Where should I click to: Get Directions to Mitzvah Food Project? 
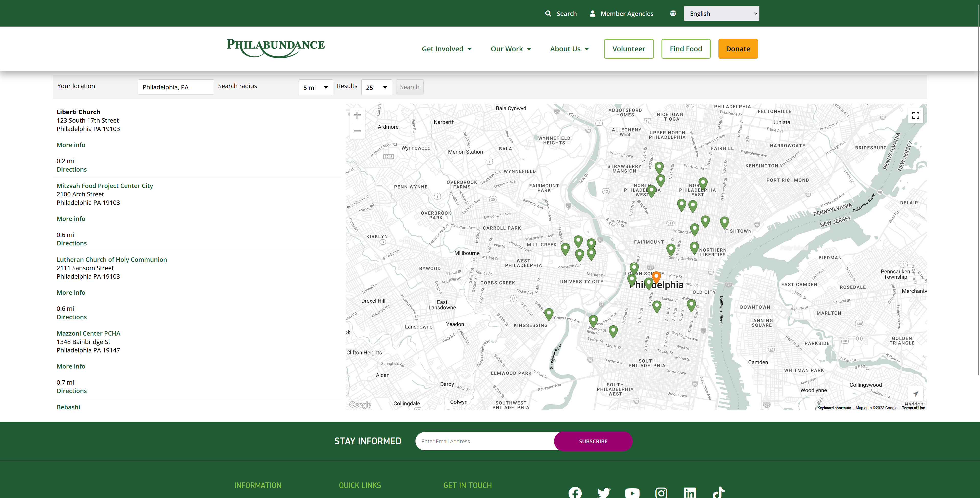click(71, 243)
